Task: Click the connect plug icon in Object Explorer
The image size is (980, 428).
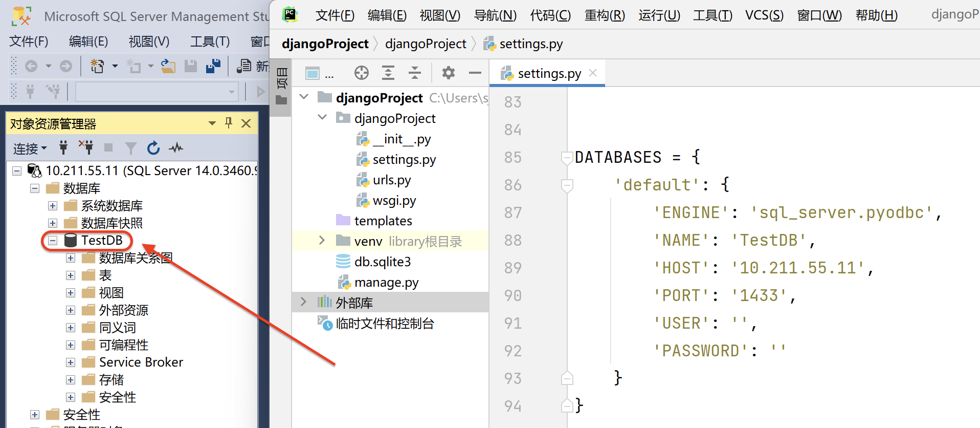Action: pyautogui.click(x=63, y=148)
